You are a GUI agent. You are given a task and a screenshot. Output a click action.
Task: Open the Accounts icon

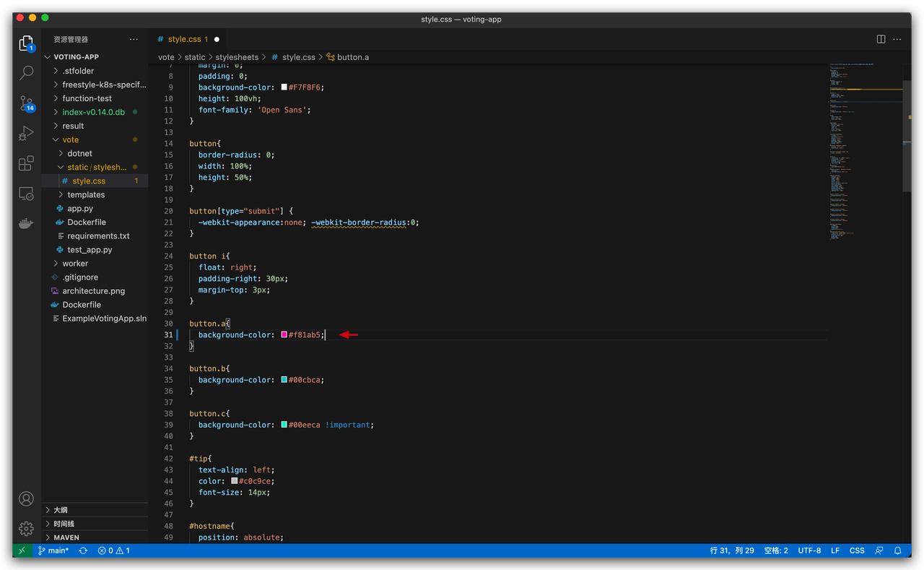click(x=26, y=498)
